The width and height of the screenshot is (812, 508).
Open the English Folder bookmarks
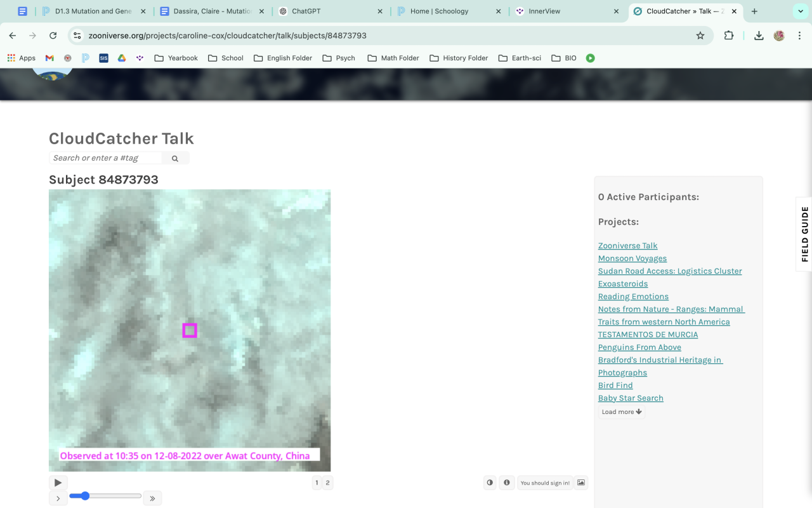[283, 58]
